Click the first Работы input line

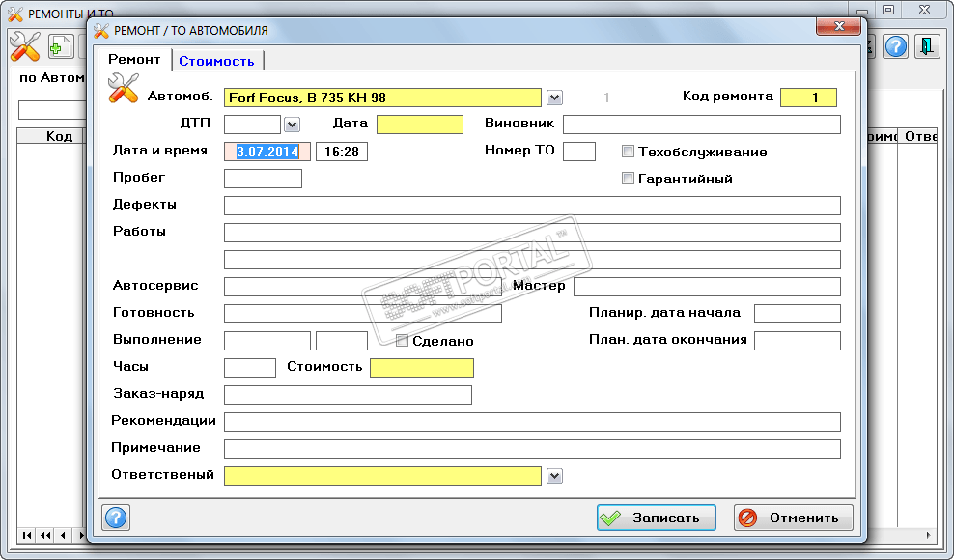(532, 233)
